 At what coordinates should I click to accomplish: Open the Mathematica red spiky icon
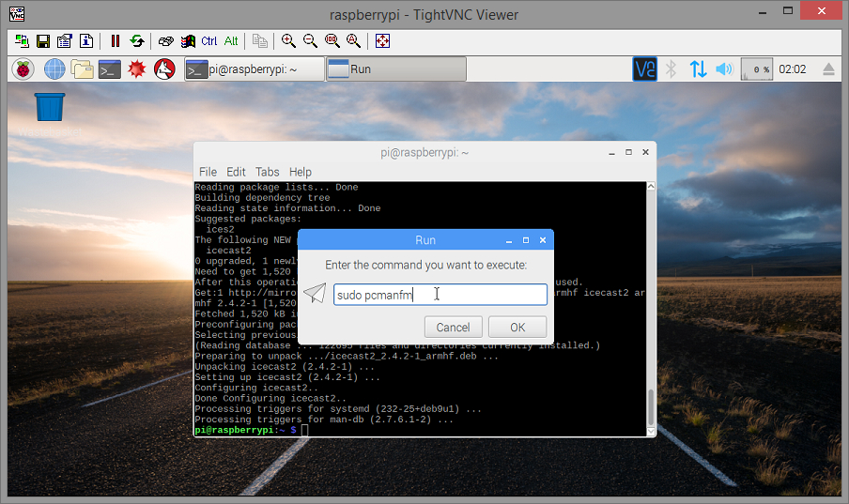137,69
